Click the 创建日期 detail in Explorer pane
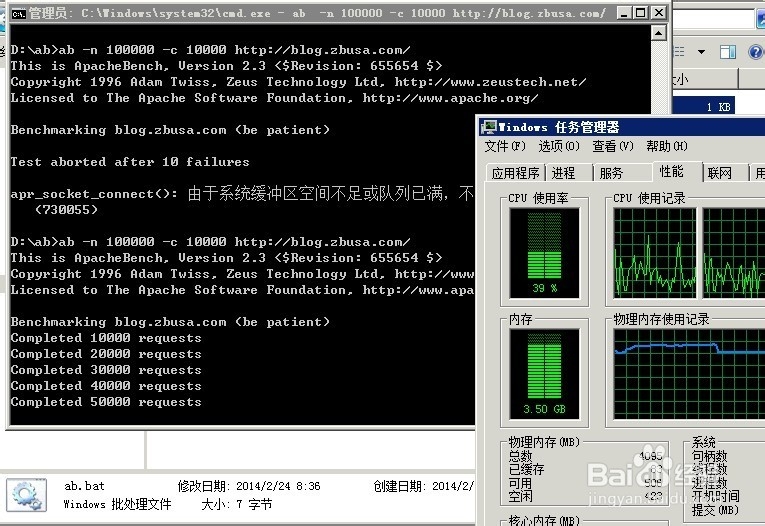Screen dimensions: 765x526 [423, 486]
